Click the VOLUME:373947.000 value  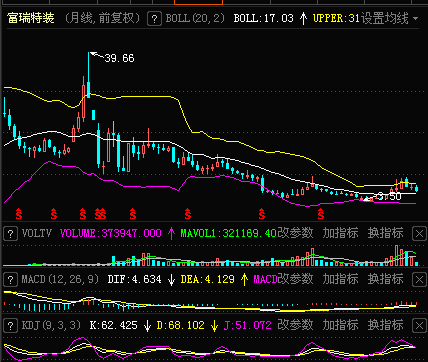point(111,233)
